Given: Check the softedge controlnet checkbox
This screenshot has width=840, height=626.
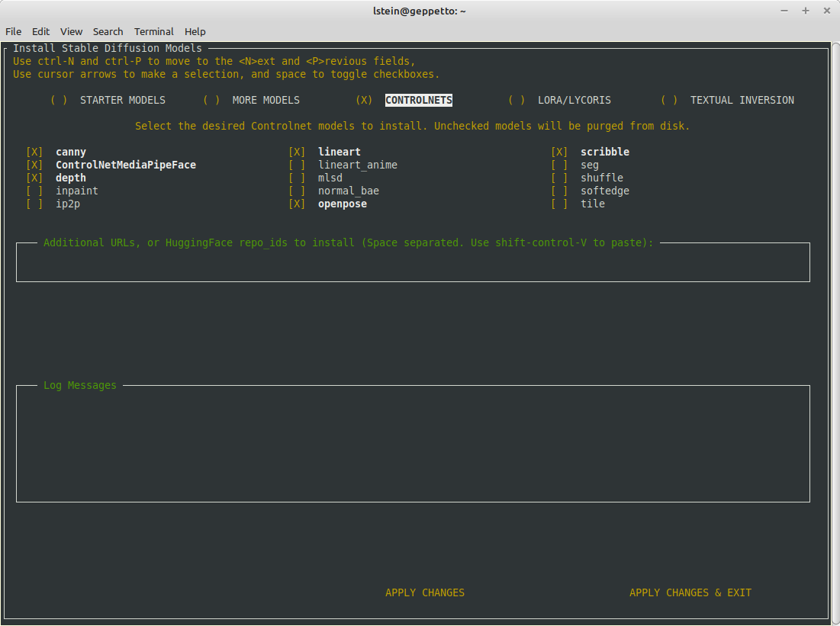Looking at the screenshot, I should pos(559,191).
